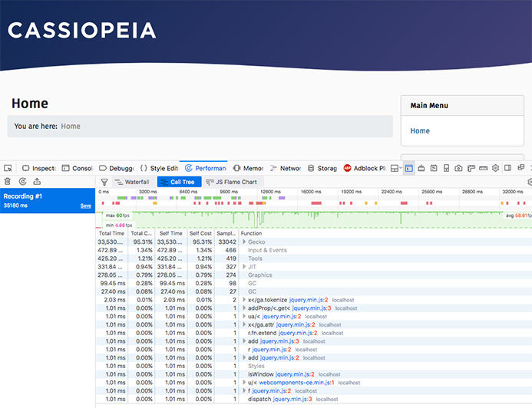Expand the Gecko call tree row
The image size is (532, 408).
243,242
